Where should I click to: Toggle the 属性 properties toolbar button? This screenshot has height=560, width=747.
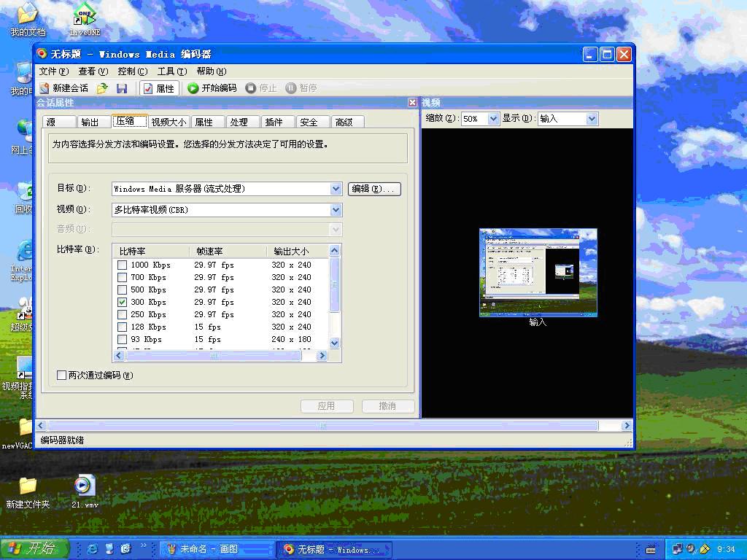[x=160, y=88]
